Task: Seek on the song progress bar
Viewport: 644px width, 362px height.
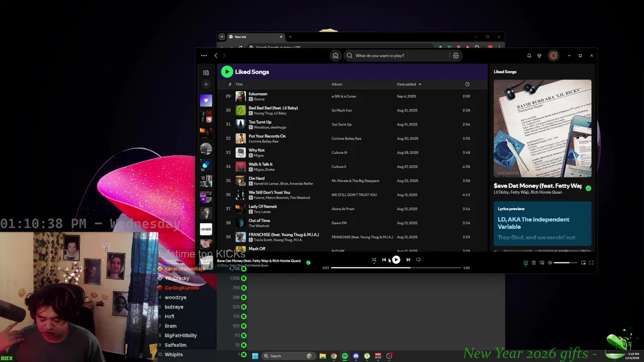Action: (396, 268)
